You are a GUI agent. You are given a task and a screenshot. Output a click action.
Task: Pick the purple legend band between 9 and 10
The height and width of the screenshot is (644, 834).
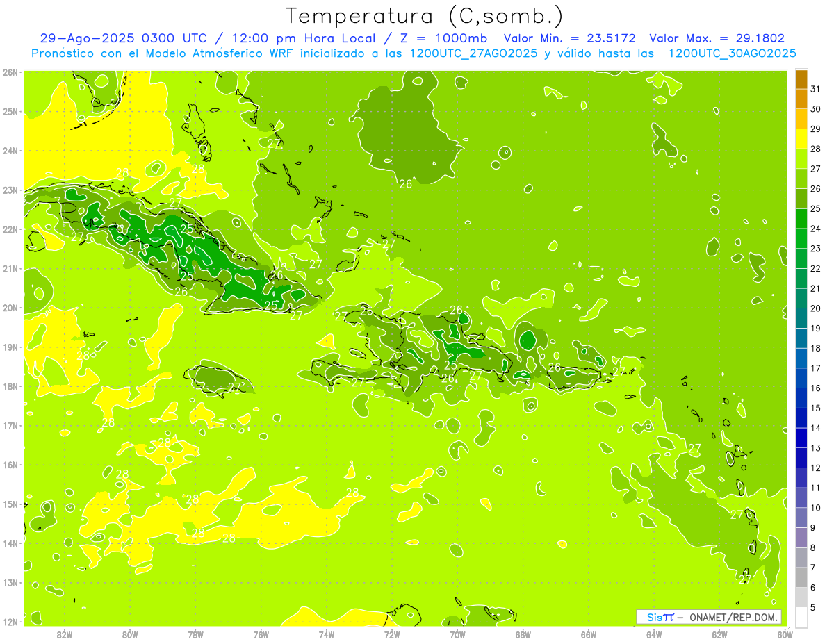(x=801, y=518)
